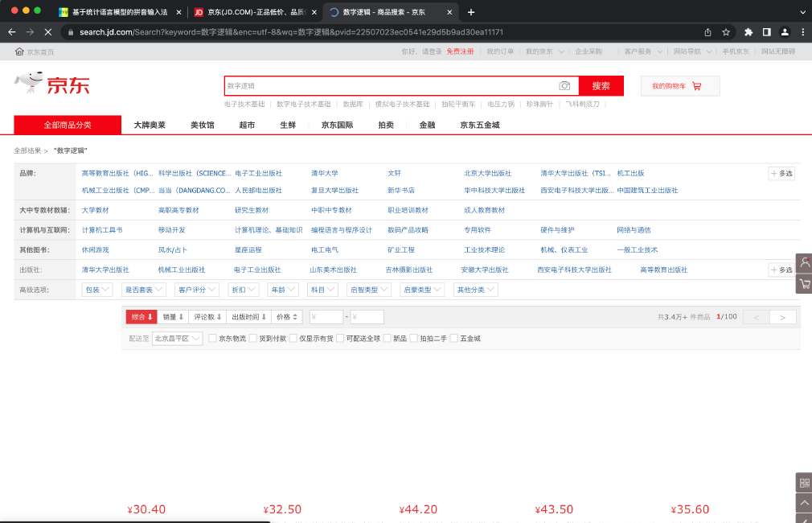The height and width of the screenshot is (523, 812).
Task: Click the floating cart icon on right sidebar
Action: [x=804, y=284]
